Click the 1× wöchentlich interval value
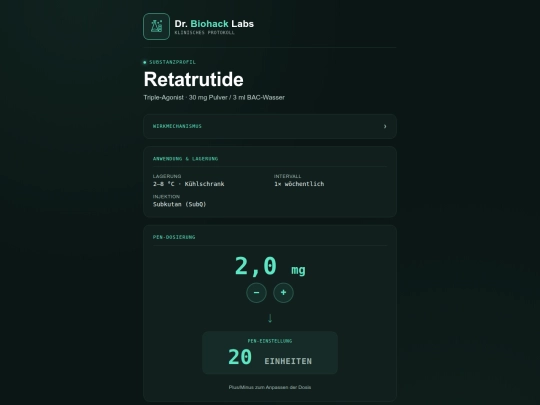540x405 pixels. pyautogui.click(x=299, y=184)
